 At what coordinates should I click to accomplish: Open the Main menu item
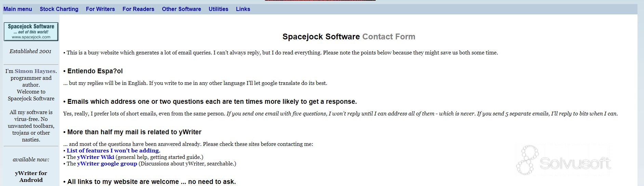point(18,9)
